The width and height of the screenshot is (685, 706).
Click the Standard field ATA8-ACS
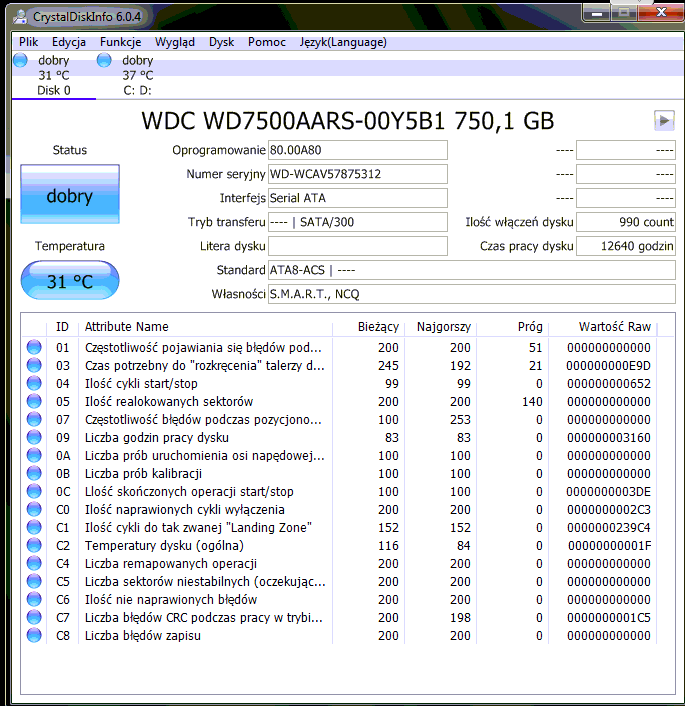(472, 270)
